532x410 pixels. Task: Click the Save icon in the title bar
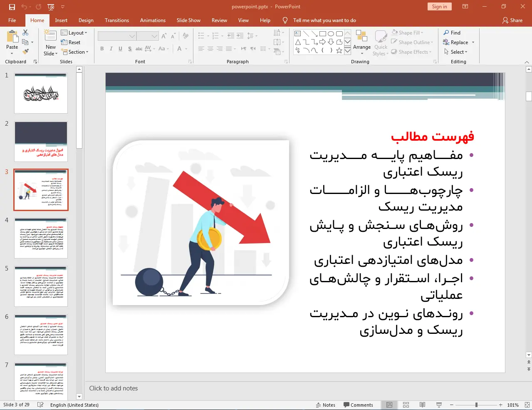pyautogui.click(x=12, y=7)
